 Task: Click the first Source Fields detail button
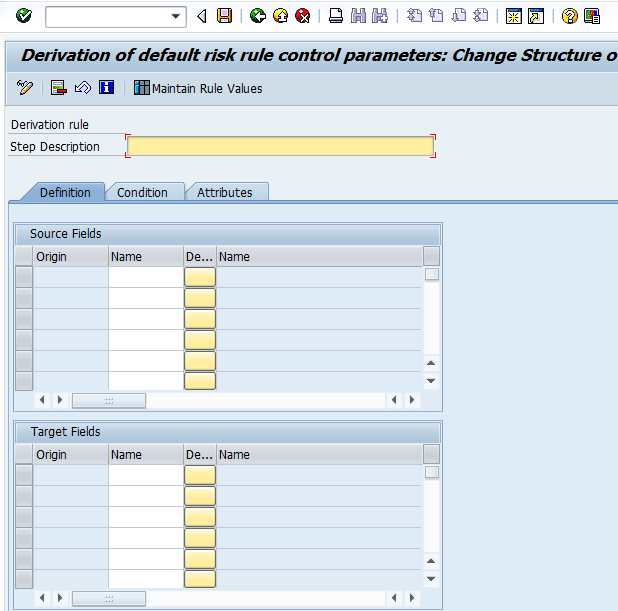[200, 277]
